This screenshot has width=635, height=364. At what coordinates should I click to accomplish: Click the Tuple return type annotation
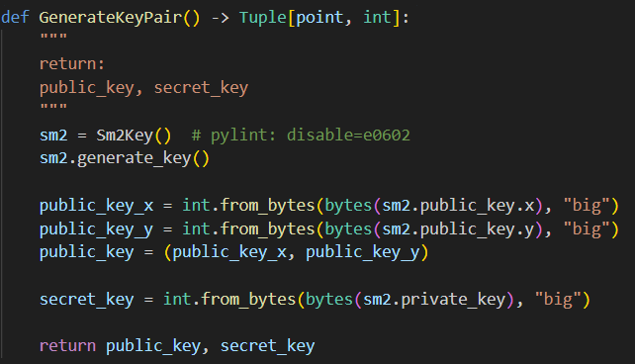(x=263, y=18)
